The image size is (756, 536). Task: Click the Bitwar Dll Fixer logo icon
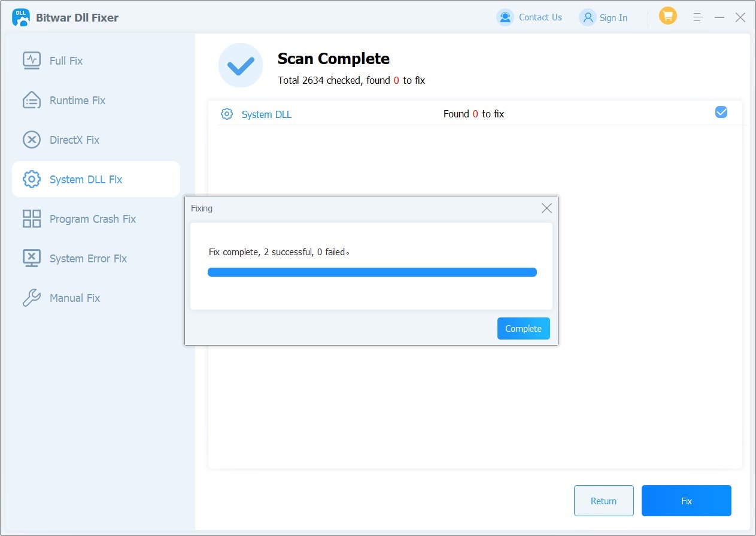tap(21, 17)
